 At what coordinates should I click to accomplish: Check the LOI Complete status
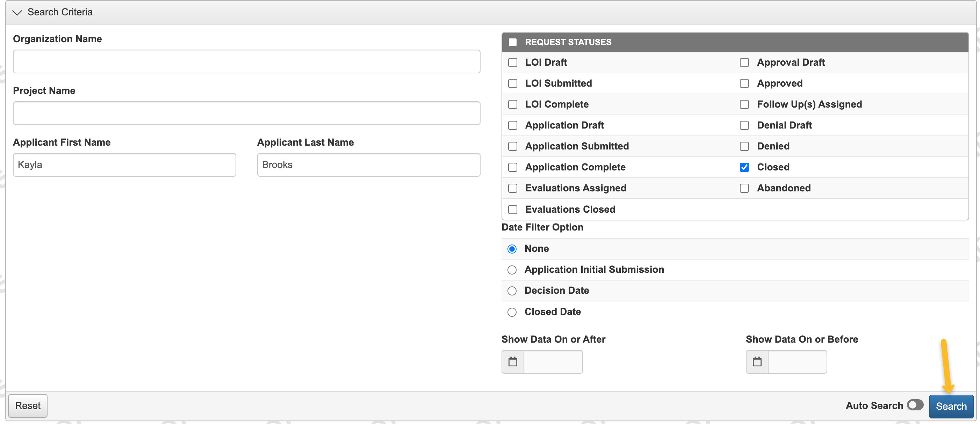point(513,104)
